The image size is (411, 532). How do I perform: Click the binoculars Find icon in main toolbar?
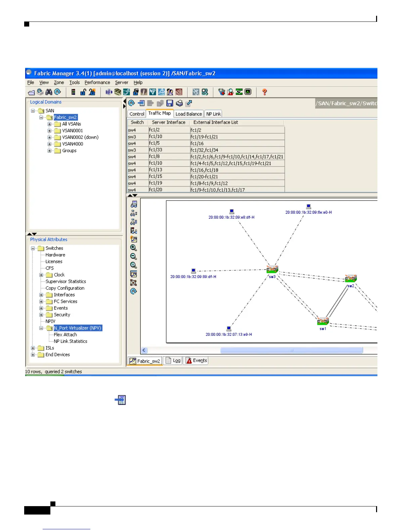[x=49, y=92]
